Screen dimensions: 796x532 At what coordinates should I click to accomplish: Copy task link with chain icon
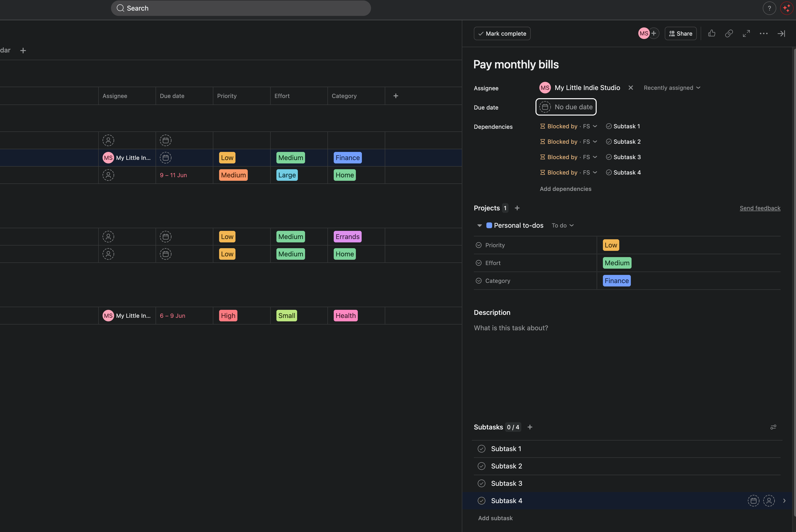729,33
